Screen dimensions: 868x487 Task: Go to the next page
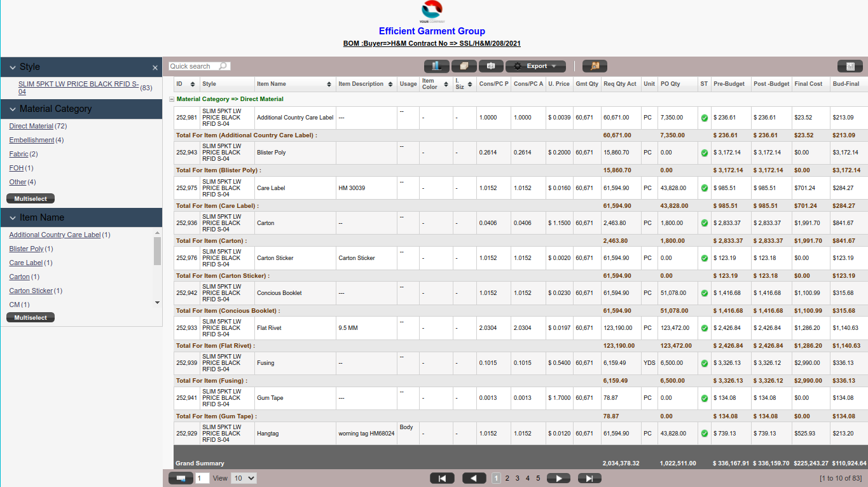[558, 478]
